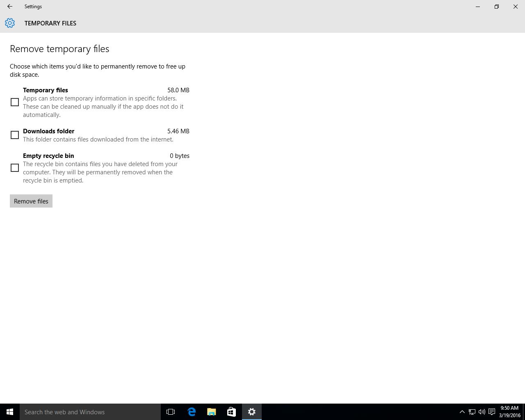Close the Settings window

point(516,7)
